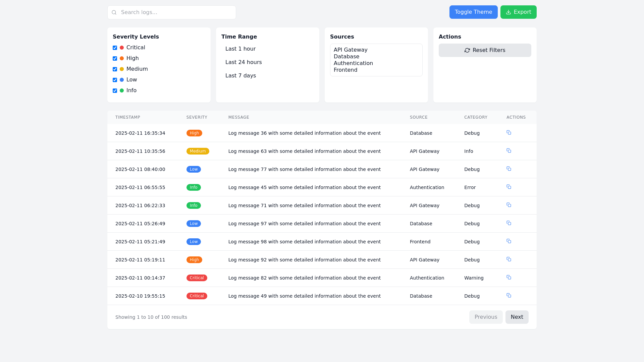Choose Last 7 days time range

pos(240,76)
